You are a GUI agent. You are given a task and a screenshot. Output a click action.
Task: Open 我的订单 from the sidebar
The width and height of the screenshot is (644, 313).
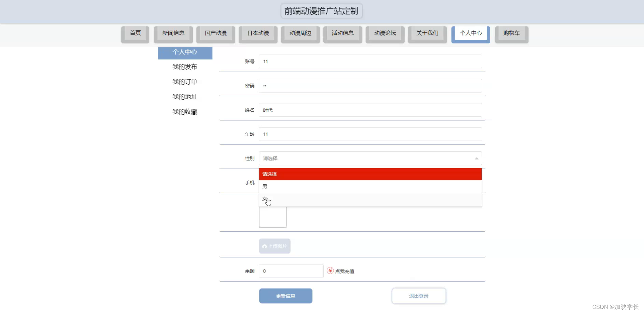point(185,82)
